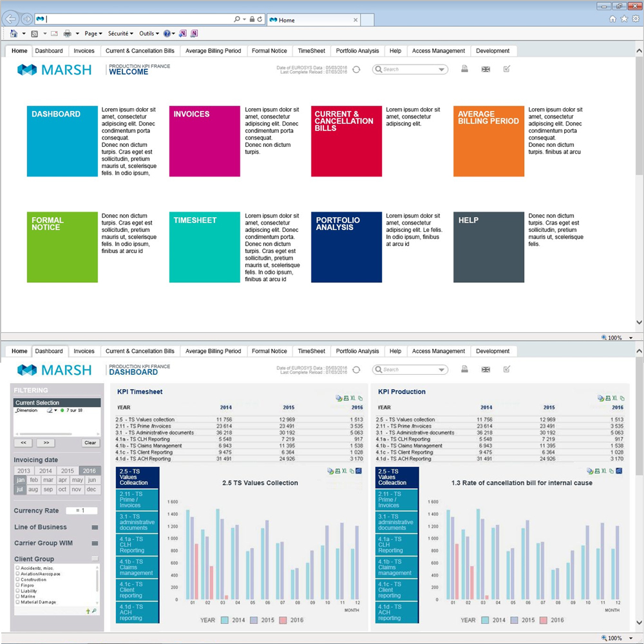Open Portfolio Analysis tab on the Dashboard page
Image resolution: width=644 pixels, height=644 pixels.
click(x=357, y=351)
